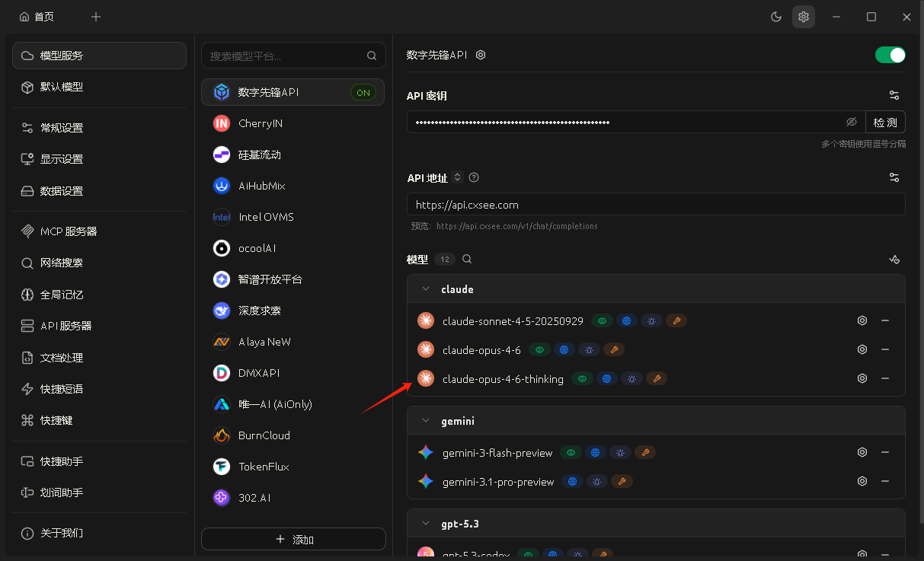Click the search icon next to model count
The image size is (924, 561).
click(x=467, y=259)
